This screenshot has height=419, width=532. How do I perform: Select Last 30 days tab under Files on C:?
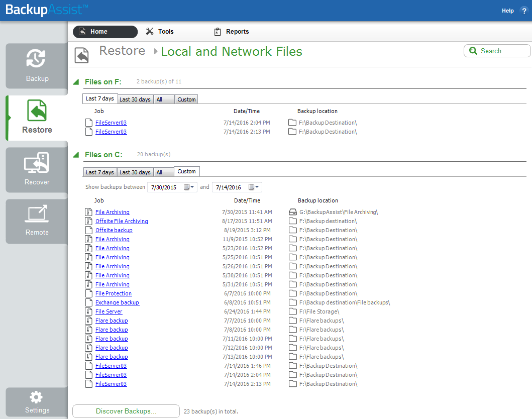click(x=135, y=172)
